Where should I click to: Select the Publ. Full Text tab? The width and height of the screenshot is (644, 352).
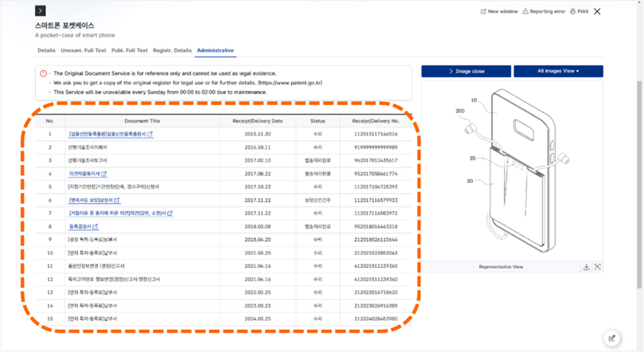point(130,50)
